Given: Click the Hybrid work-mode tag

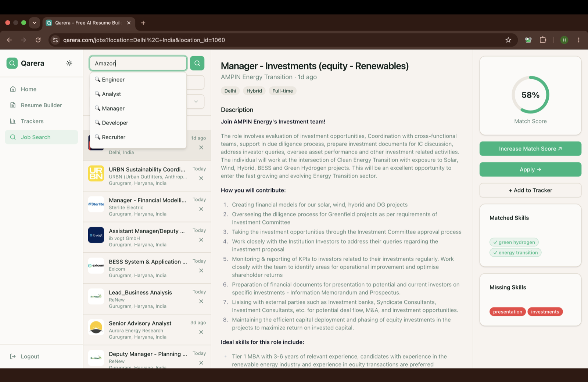Looking at the screenshot, I should pos(254,91).
